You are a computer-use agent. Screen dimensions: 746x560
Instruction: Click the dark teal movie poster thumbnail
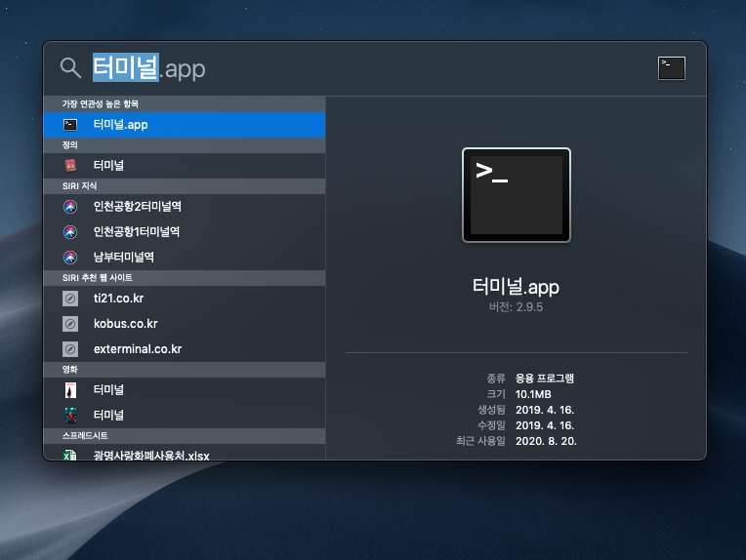click(70, 415)
